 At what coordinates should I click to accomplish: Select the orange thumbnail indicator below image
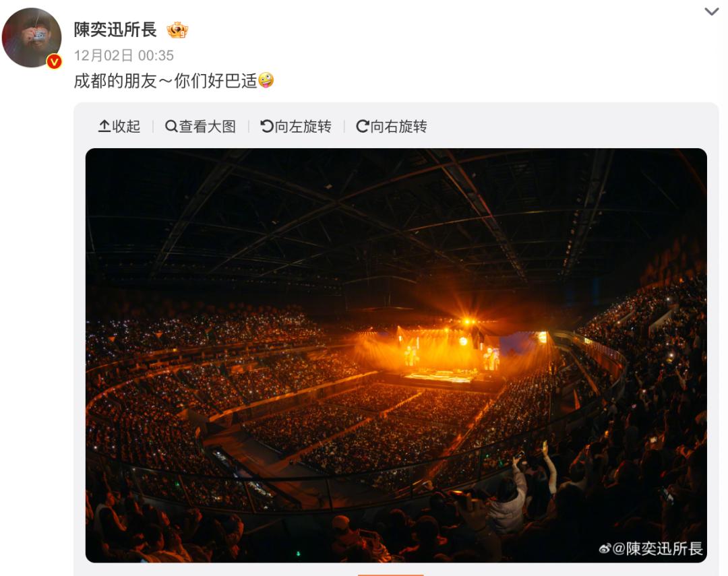tap(390, 575)
